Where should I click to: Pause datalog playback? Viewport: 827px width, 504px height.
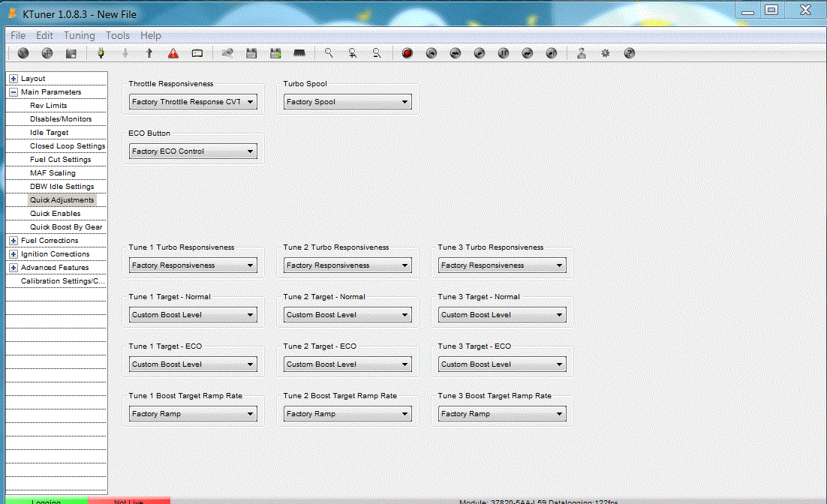[x=504, y=53]
